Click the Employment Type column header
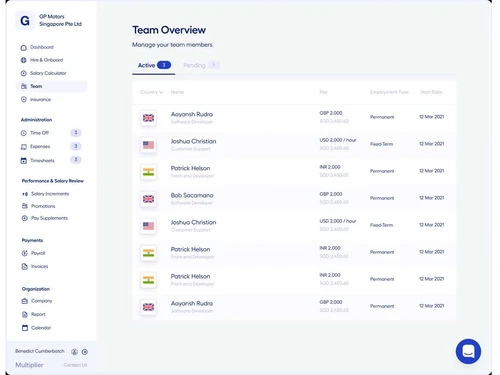500x375 pixels. [389, 92]
